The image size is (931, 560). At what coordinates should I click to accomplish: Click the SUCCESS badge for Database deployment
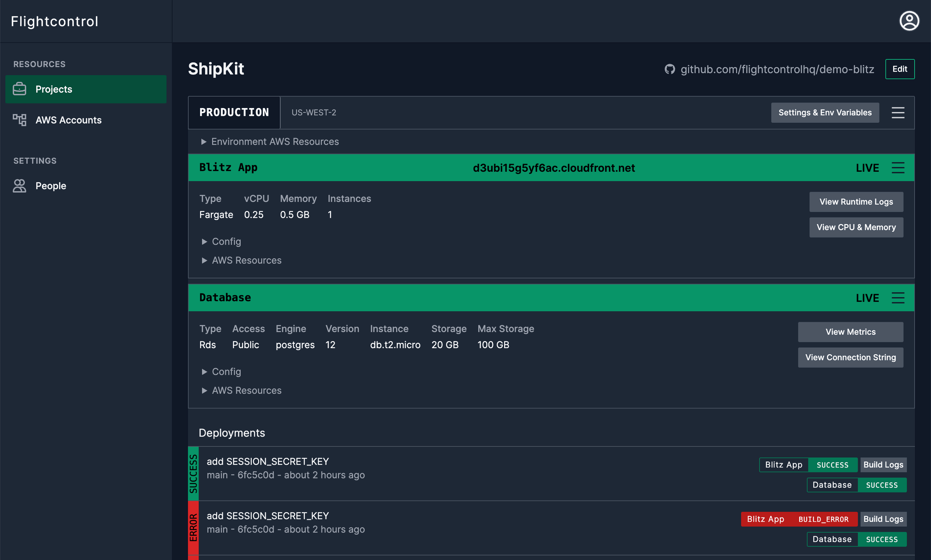tap(882, 484)
